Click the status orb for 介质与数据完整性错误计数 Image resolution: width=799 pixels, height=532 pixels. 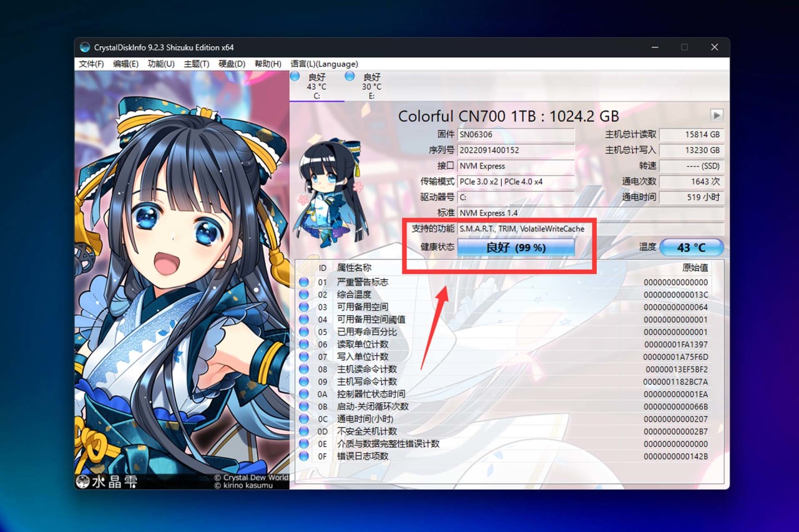click(304, 444)
